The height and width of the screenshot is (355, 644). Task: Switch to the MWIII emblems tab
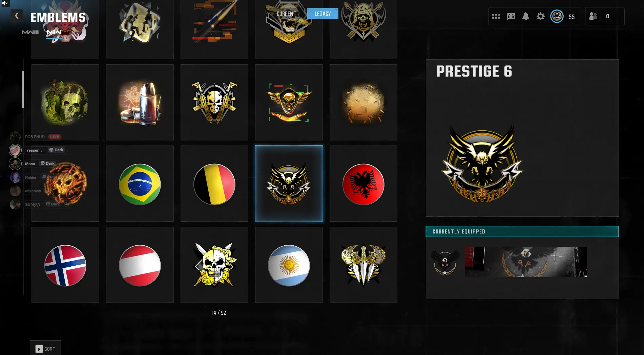[x=30, y=32]
